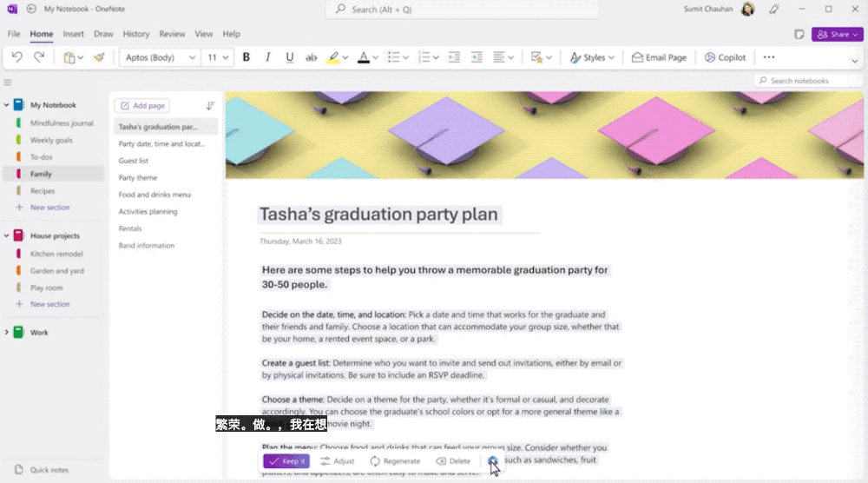868x483 pixels.
Task: Open the Help tab
Action: click(232, 34)
